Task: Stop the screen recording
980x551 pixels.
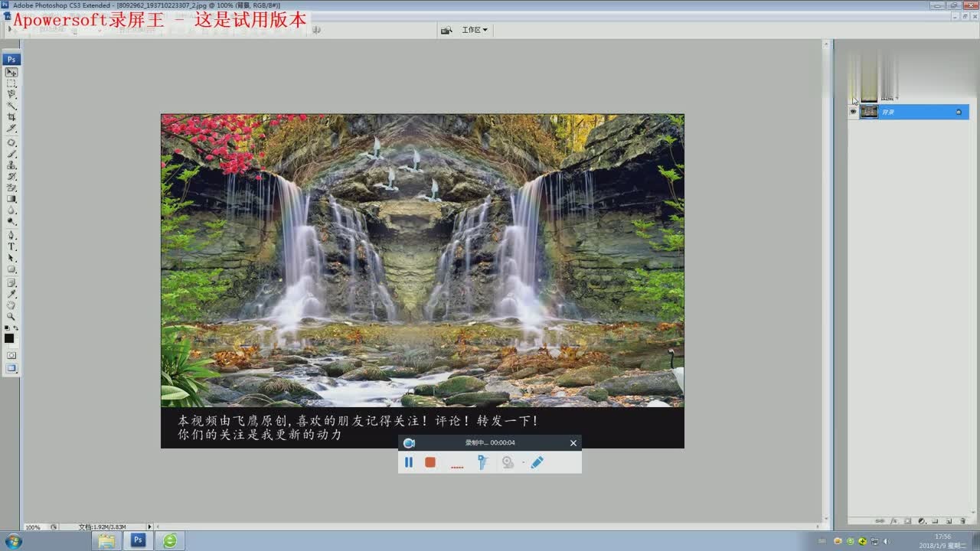Action: [x=430, y=462]
